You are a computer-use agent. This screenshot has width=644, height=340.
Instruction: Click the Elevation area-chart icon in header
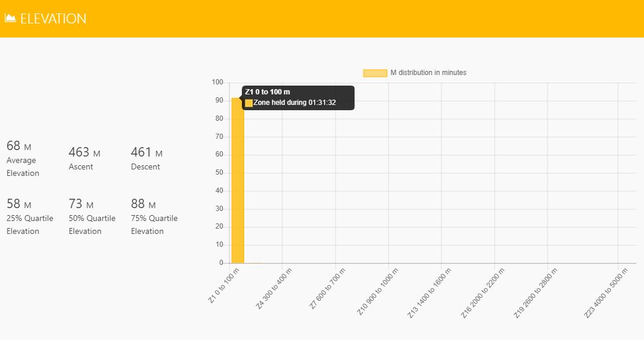10,18
